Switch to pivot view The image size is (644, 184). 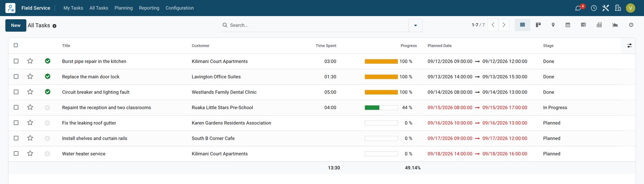click(599, 25)
